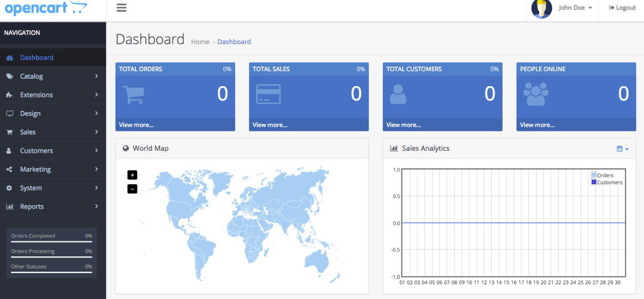Image resolution: width=644 pixels, height=299 pixels.
Task: Expand the Marketing chevron arrow
Action: [x=96, y=169]
